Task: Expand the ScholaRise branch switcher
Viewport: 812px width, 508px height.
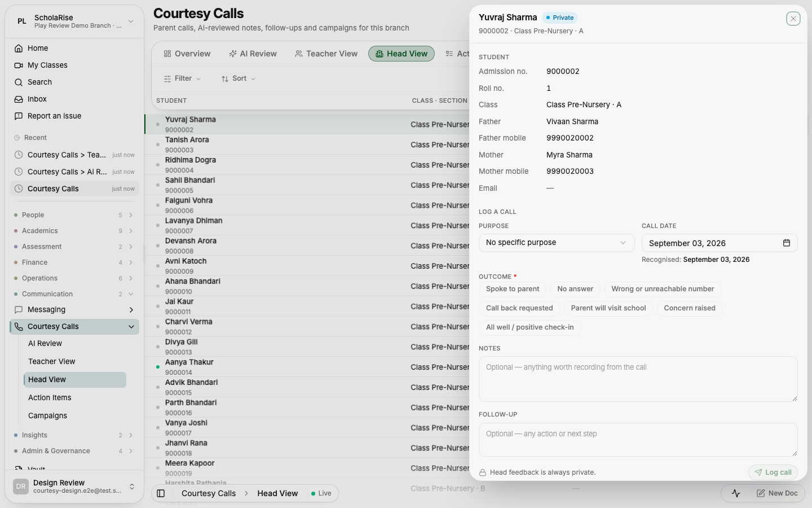Action: coord(74,21)
